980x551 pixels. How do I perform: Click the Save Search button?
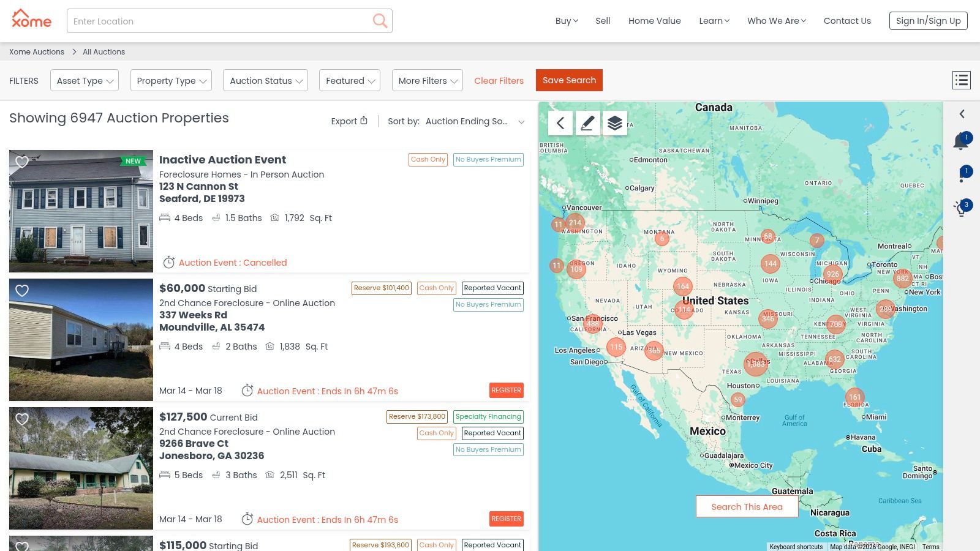(x=569, y=80)
